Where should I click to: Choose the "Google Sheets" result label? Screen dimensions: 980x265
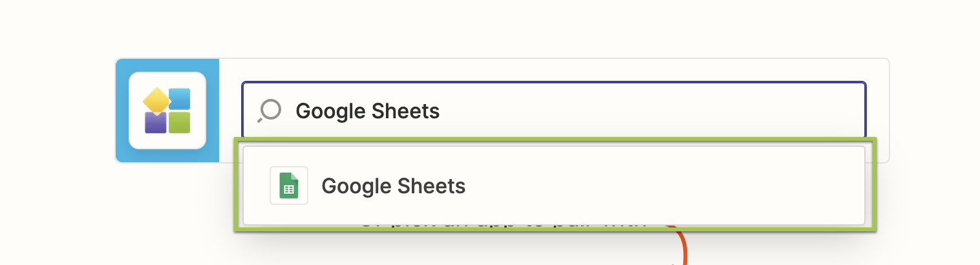click(x=393, y=186)
